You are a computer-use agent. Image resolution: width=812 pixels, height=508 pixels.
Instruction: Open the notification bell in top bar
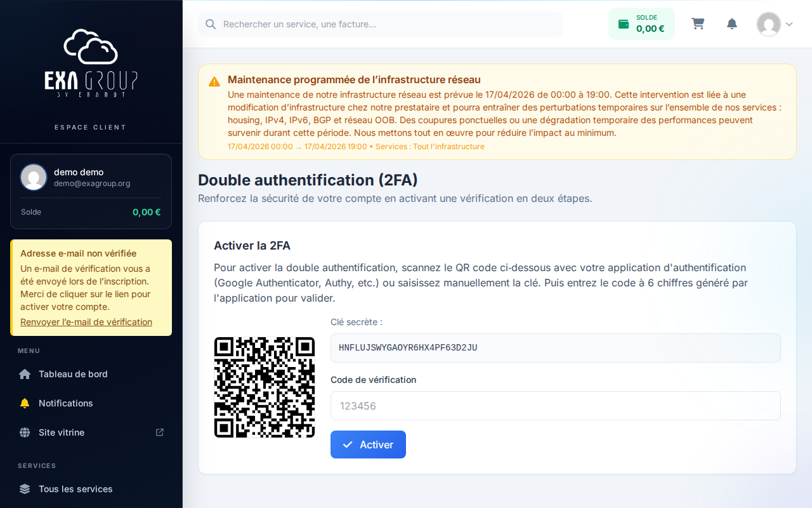click(732, 24)
